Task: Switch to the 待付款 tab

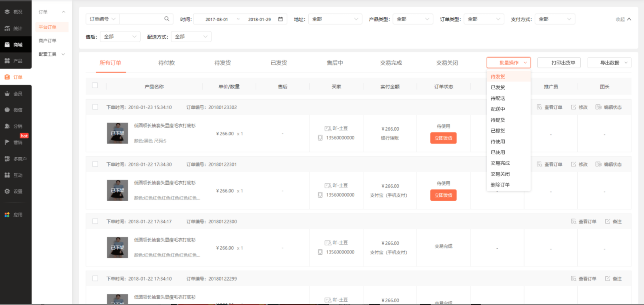Action: coord(166,63)
